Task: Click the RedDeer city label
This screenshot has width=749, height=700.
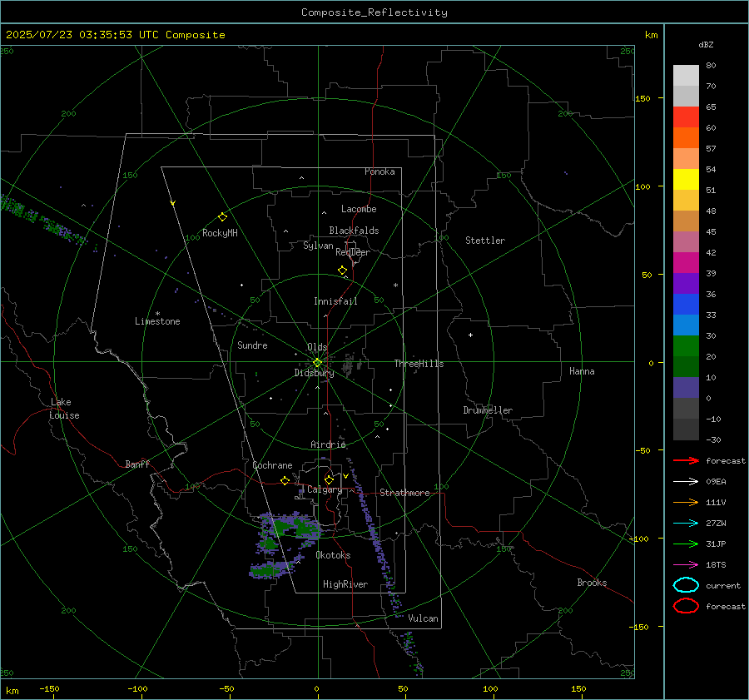Action: [353, 252]
